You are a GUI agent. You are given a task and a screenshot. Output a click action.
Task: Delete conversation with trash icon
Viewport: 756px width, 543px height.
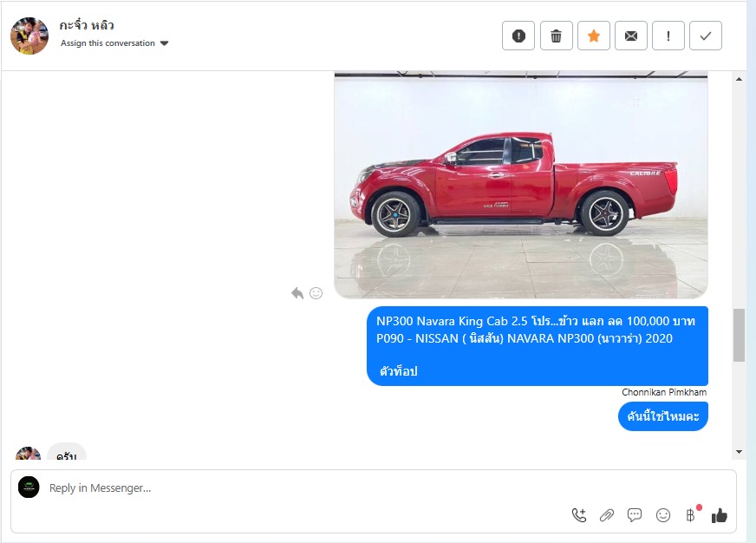point(556,36)
